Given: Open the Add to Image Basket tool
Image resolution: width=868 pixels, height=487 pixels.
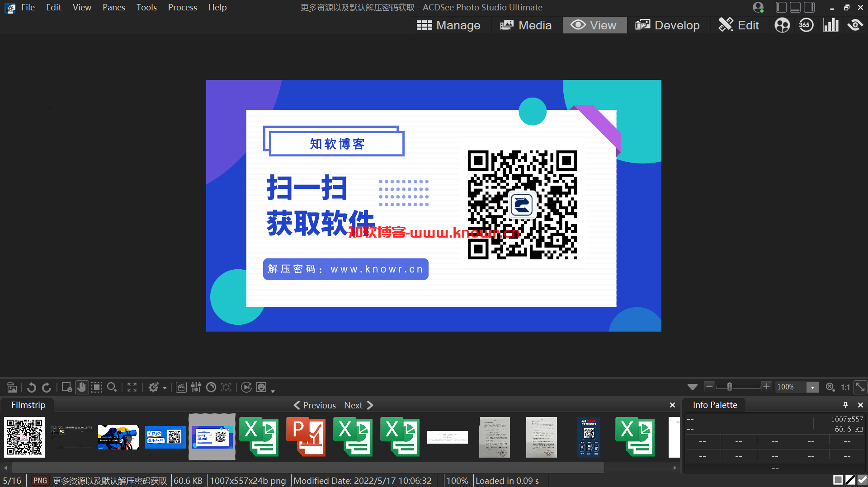Looking at the screenshot, I should pos(12,387).
